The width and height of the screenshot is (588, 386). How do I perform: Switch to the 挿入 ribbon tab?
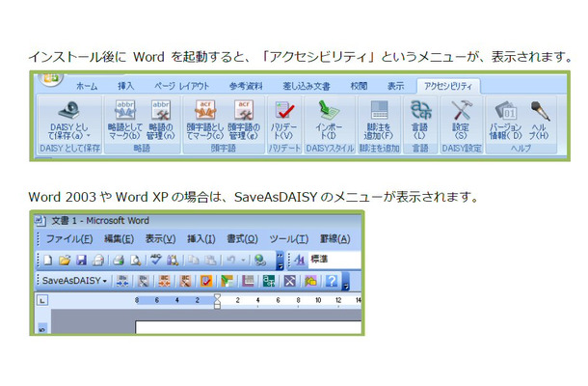[125, 86]
